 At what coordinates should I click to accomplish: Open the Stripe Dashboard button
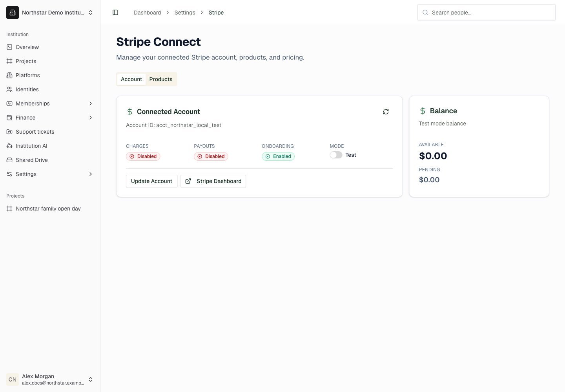pos(213,181)
